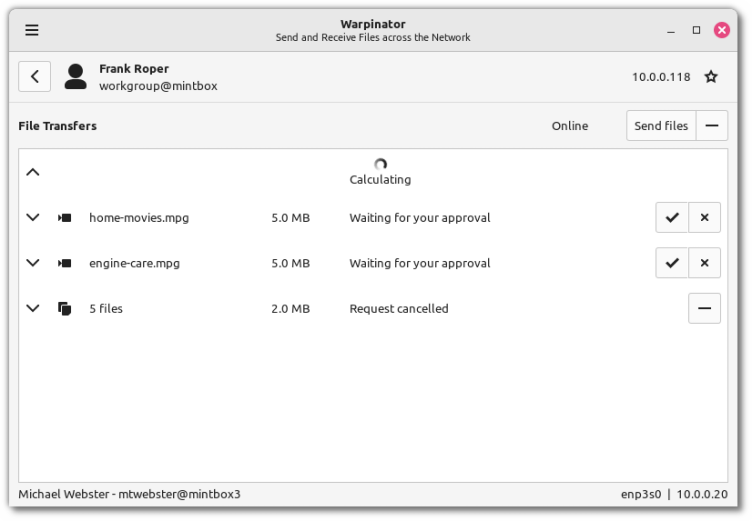752x521 pixels.
Task: Open the hamburger menu in the title bar
Action: click(32, 30)
